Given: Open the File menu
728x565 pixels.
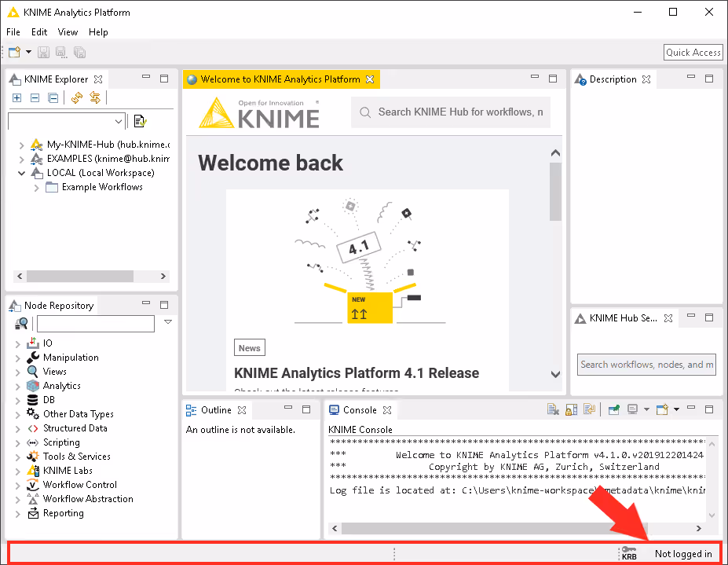Looking at the screenshot, I should point(13,32).
